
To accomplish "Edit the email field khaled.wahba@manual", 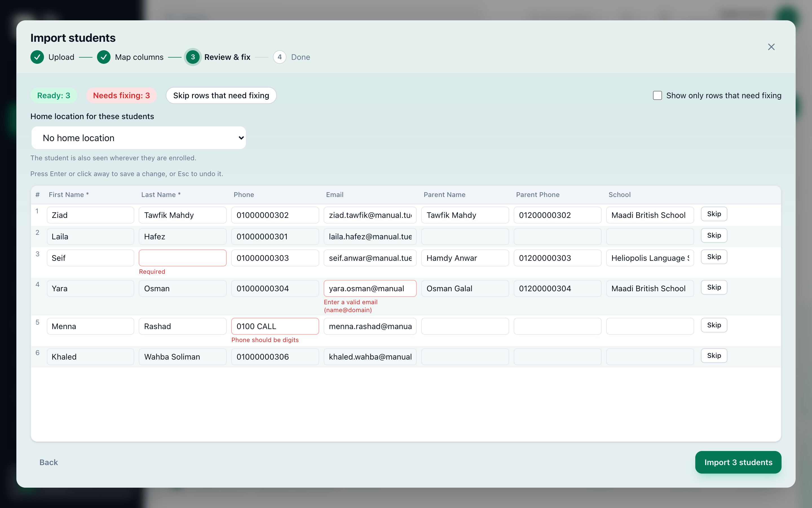I will [370, 357].
